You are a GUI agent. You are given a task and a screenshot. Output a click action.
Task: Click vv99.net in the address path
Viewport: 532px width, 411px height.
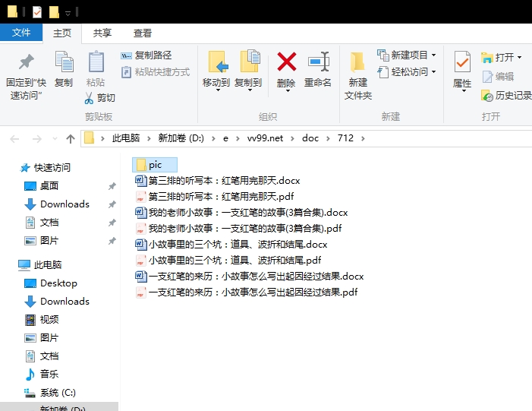[265, 138]
